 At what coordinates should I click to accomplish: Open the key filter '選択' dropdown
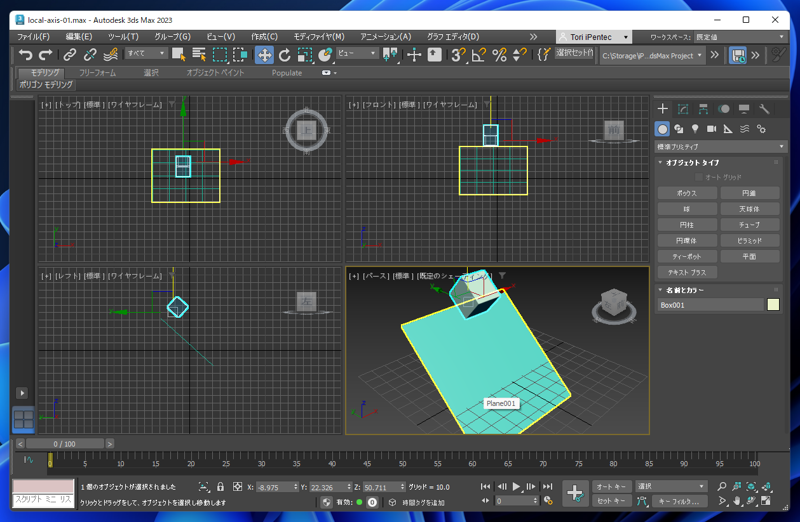(x=671, y=487)
